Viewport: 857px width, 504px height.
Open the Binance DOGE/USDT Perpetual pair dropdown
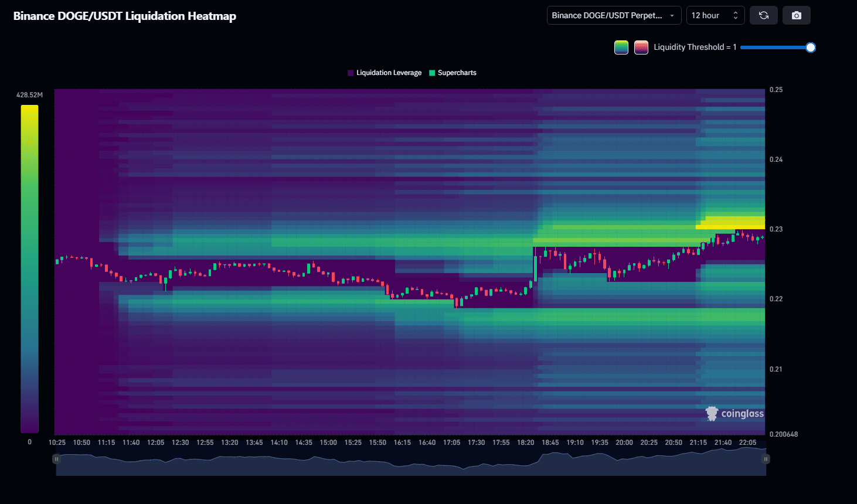[x=613, y=15]
